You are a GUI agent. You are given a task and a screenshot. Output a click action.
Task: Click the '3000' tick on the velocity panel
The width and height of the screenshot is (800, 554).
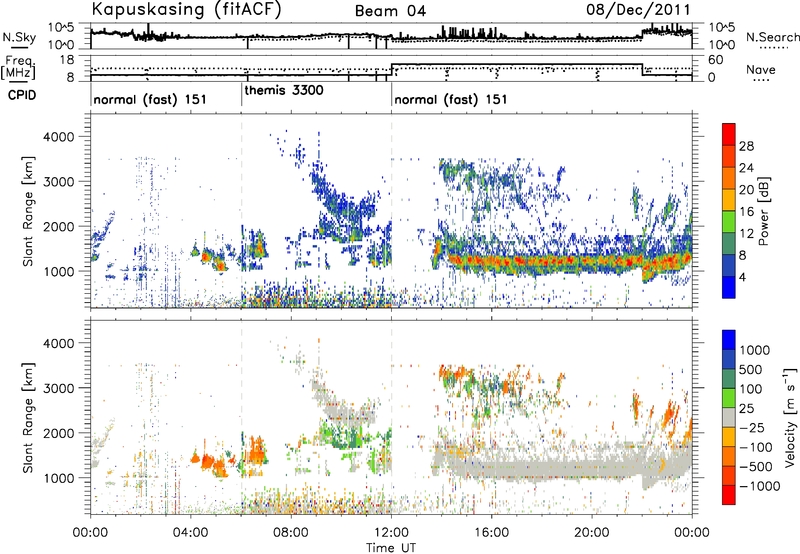(58, 388)
